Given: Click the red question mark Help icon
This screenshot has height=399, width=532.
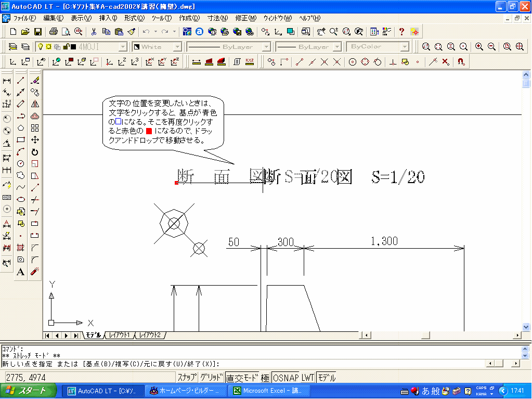Looking at the screenshot, I should tap(401, 32).
